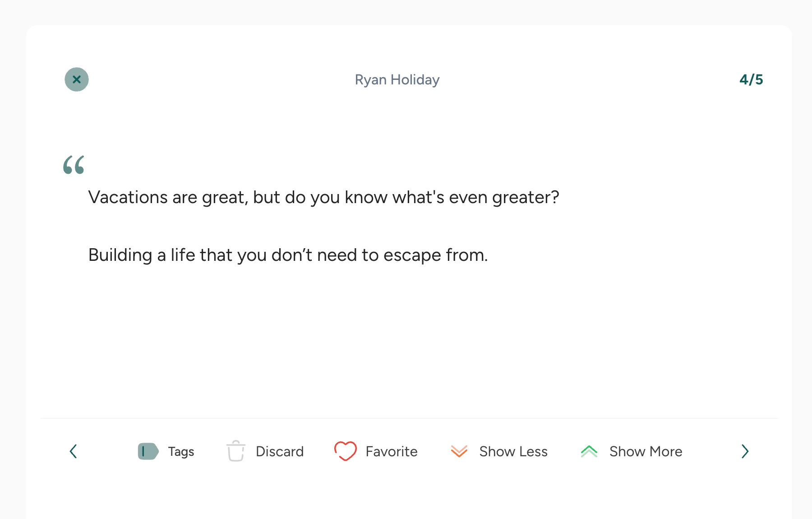Click the orange double-down chevron icon
The image size is (812, 519).
pos(459,451)
